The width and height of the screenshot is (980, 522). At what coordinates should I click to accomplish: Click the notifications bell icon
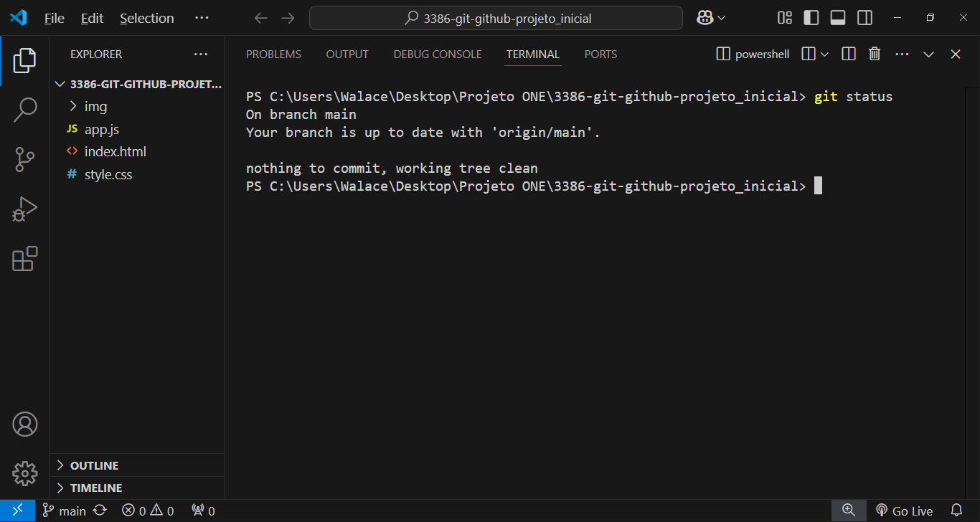[956, 511]
